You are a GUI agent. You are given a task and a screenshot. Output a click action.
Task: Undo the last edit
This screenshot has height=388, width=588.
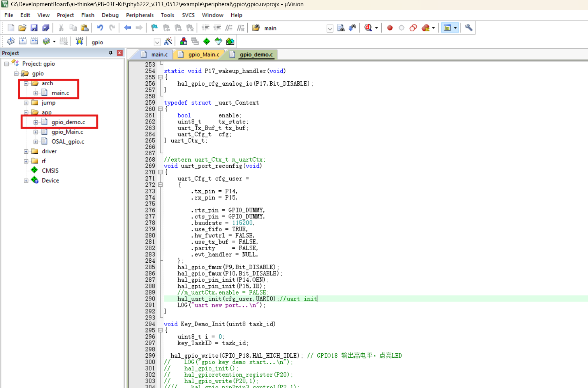tap(100, 28)
